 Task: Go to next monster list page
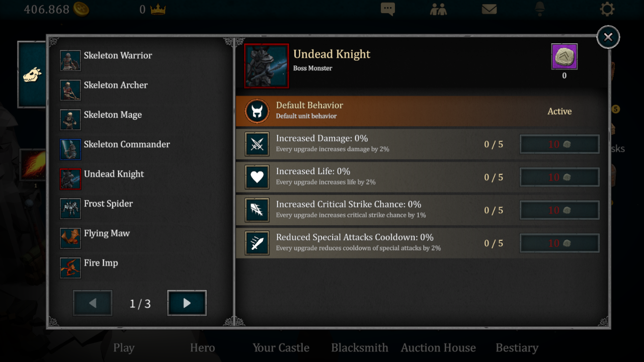tap(187, 303)
